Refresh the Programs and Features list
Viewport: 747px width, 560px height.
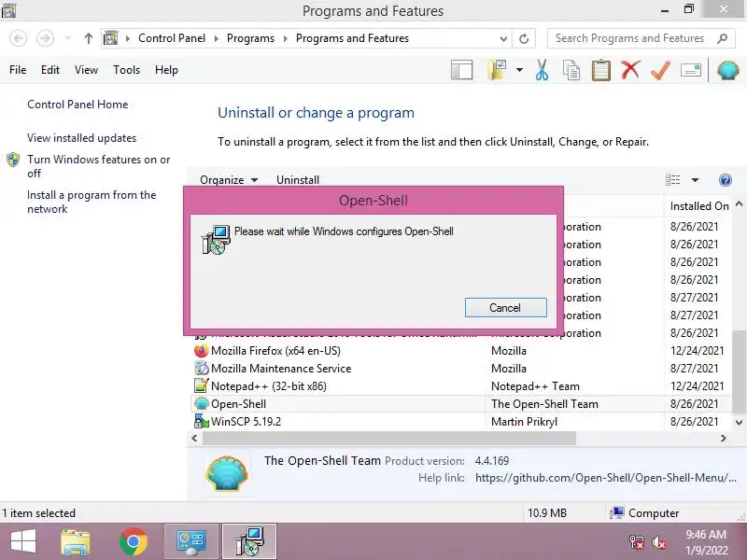point(524,38)
